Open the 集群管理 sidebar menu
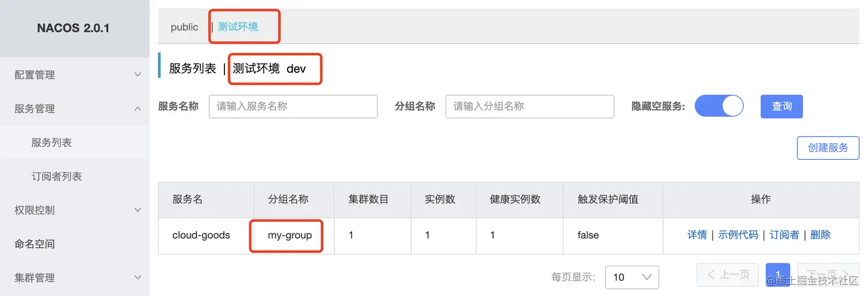The image size is (868, 296). [75, 278]
